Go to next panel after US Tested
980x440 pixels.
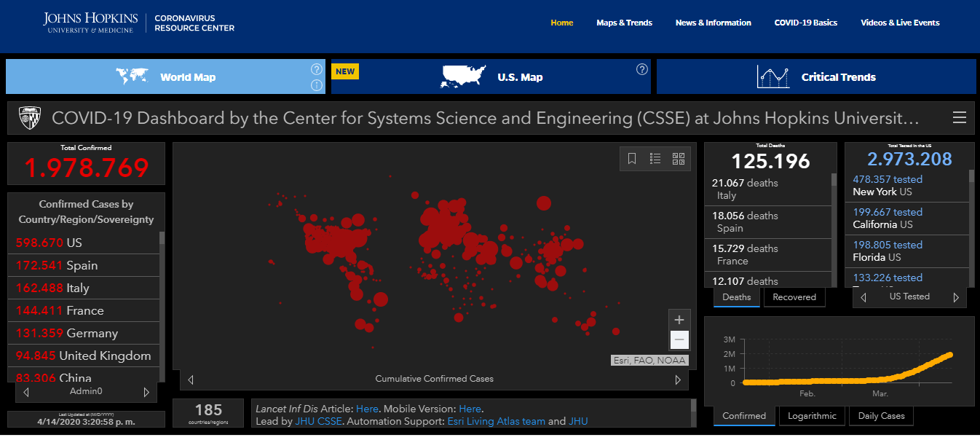(957, 297)
